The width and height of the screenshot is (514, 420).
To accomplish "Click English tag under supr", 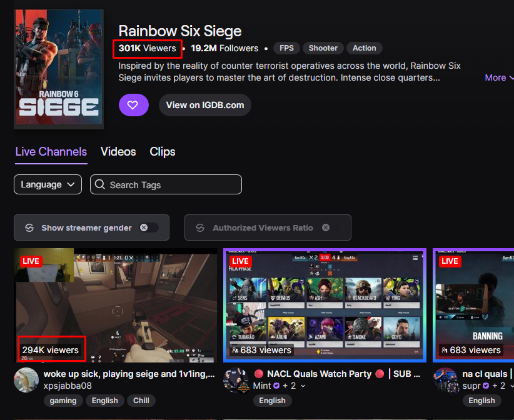I will (x=481, y=401).
